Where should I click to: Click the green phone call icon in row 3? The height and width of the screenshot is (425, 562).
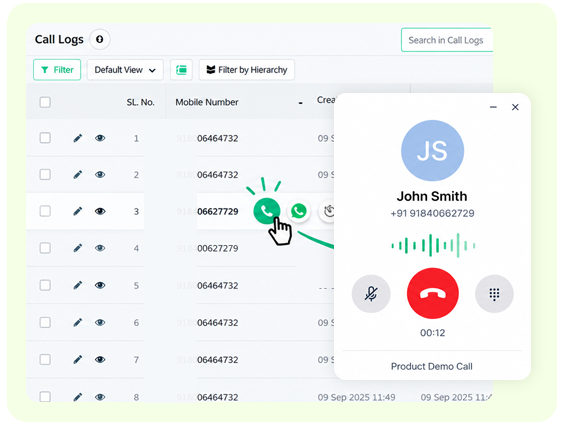pos(267,211)
